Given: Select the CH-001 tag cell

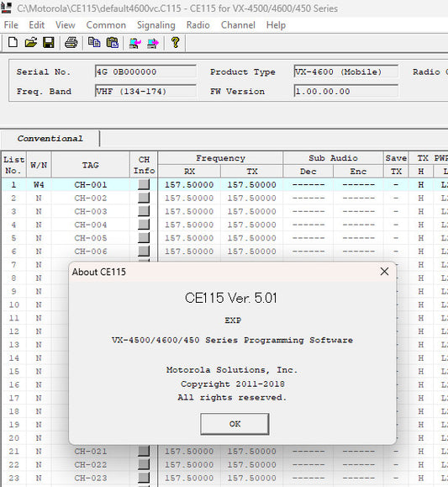Looking at the screenshot, I should [x=90, y=185].
